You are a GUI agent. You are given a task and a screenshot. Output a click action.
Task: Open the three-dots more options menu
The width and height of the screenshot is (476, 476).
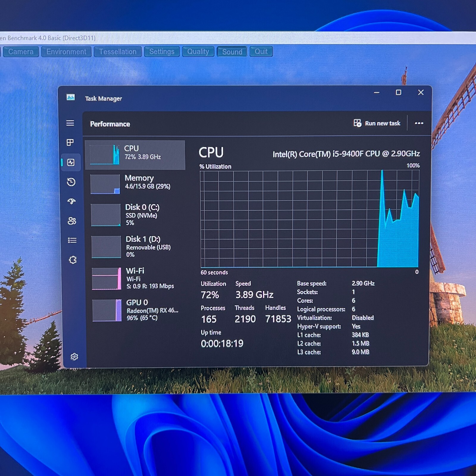coord(419,123)
